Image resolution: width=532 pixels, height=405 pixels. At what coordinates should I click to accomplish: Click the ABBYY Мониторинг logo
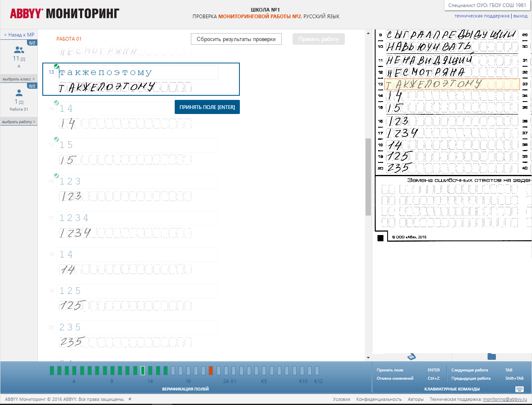pos(64,14)
